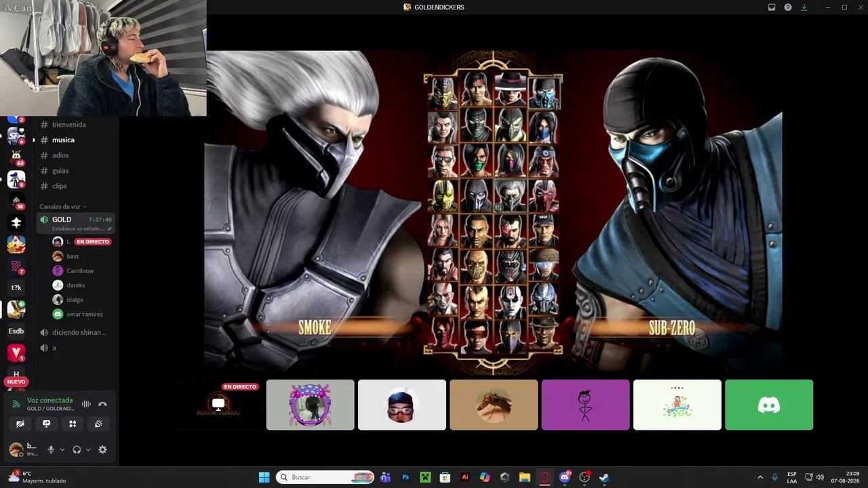The height and width of the screenshot is (488, 868).
Task: Open the server with 18 notifications
Action: pyautogui.click(x=16, y=201)
